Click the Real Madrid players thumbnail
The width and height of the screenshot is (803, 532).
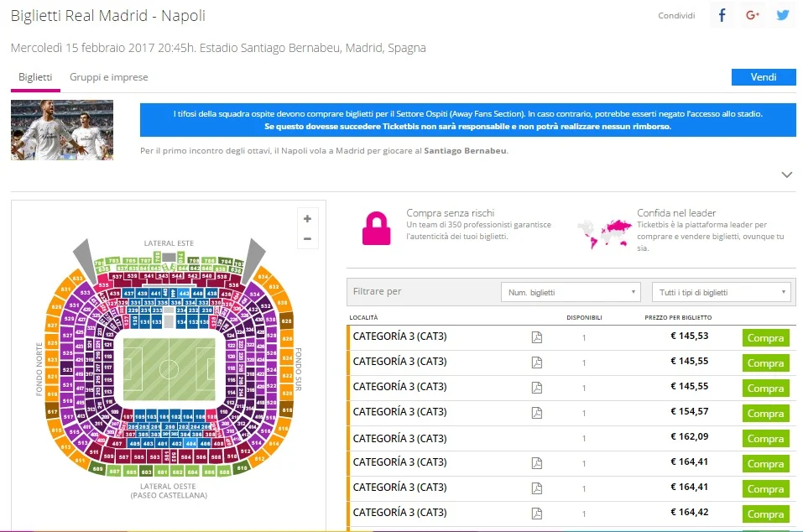(62, 130)
